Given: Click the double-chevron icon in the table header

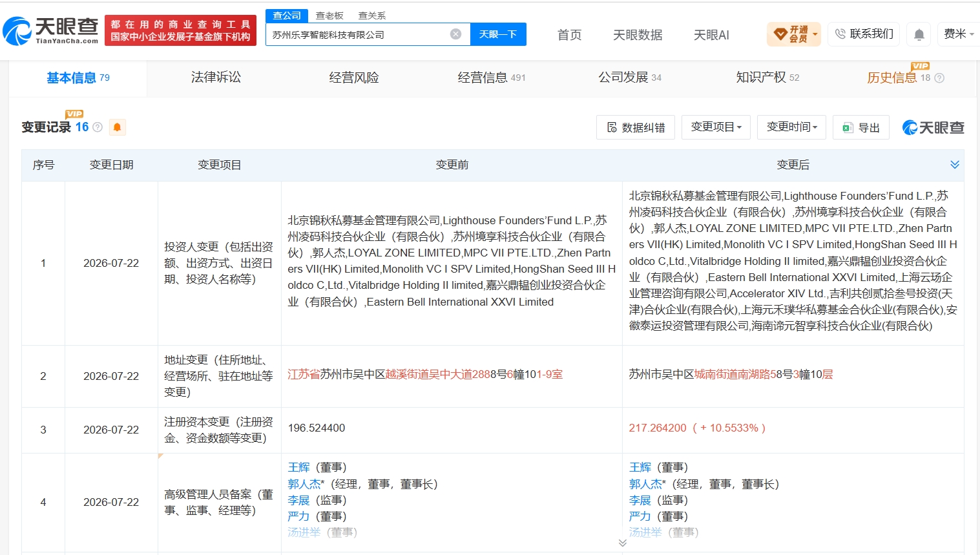Looking at the screenshot, I should coord(955,165).
